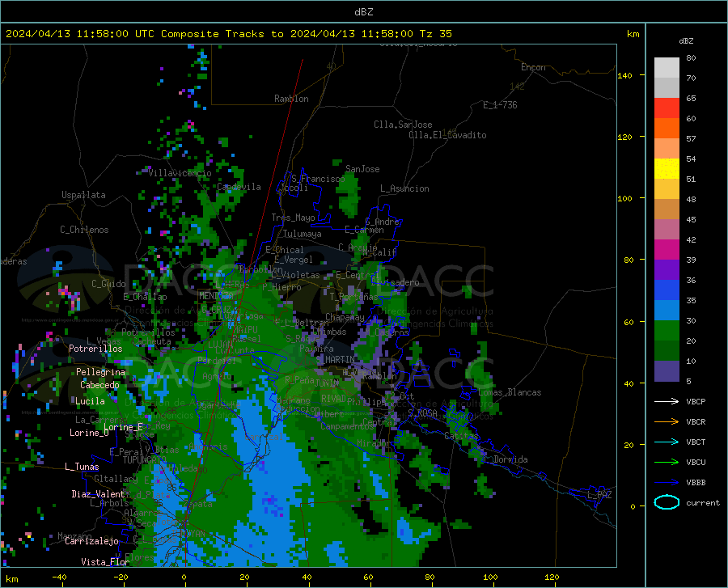This screenshot has width=728, height=588.
Task: Click the 48 dBZ tan swatch
Action: pyautogui.click(x=667, y=209)
